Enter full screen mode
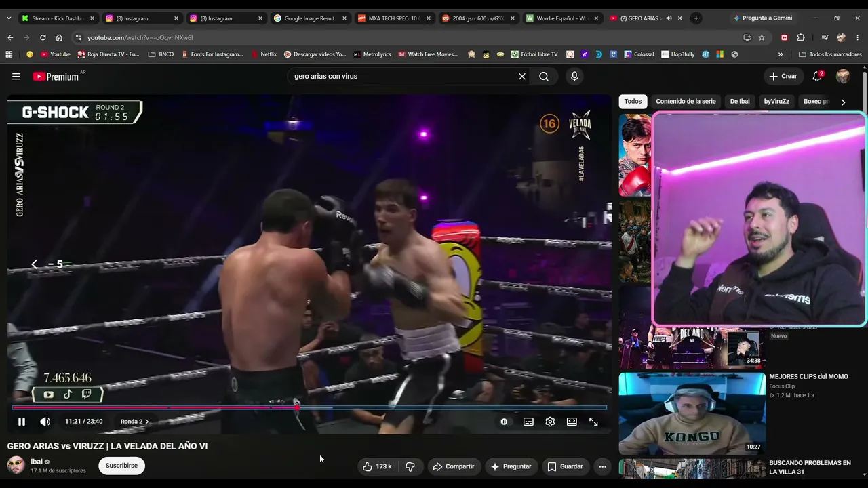Screen dimensions: 868x488 click(x=593, y=422)
